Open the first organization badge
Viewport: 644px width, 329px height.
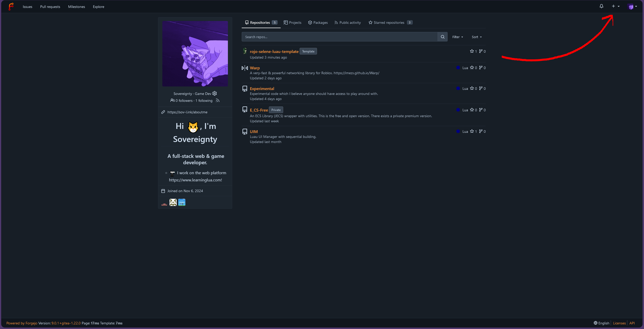coord(164,203)
